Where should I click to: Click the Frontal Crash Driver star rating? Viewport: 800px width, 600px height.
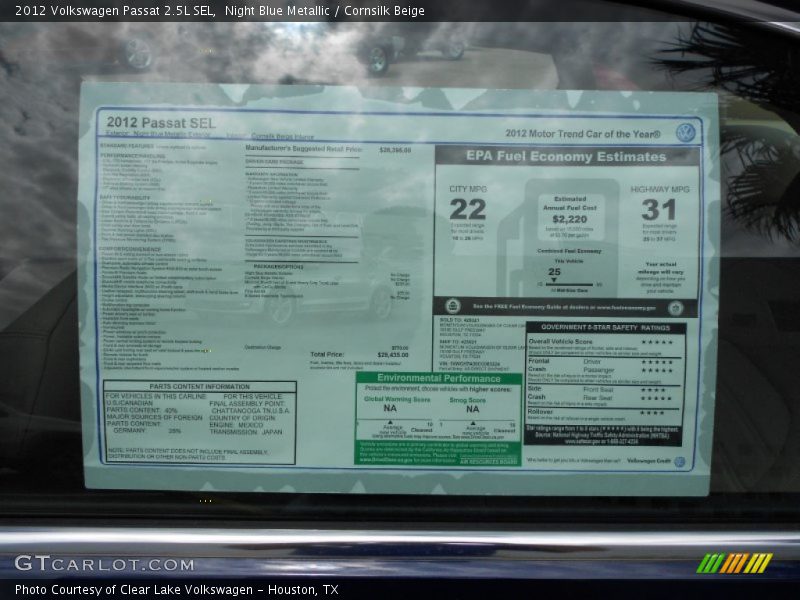pyautogui.click(x=656, y=361)
